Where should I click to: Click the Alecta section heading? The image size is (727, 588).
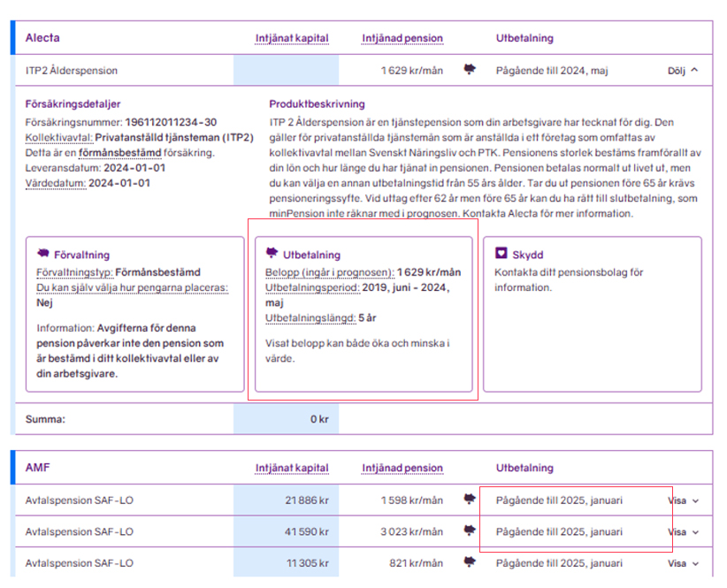(43, 38)
